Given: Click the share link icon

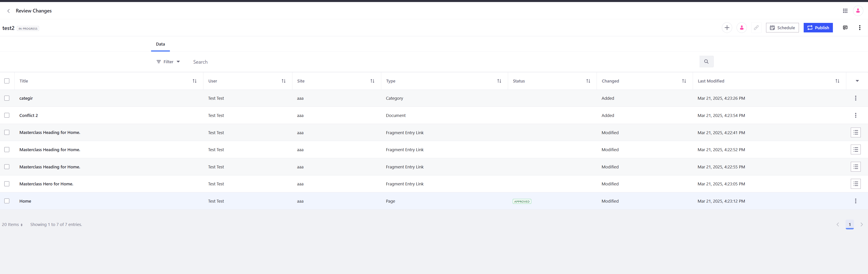Looking at the screenshot, I should 756,28.
